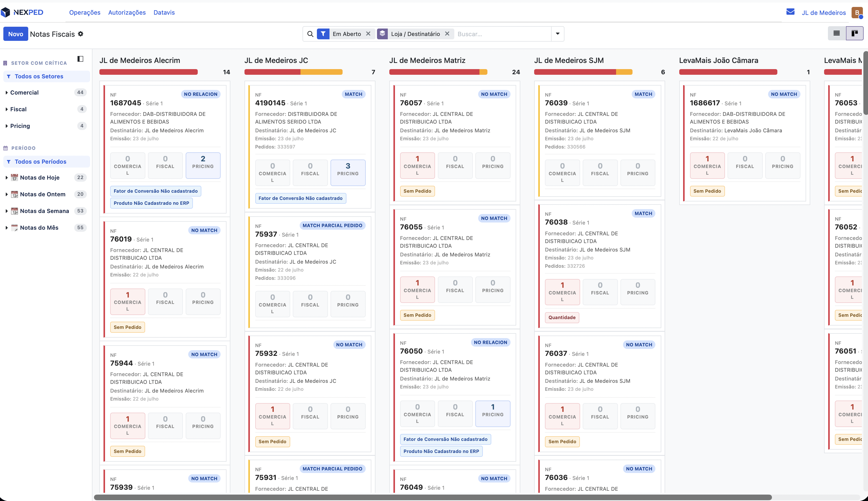
Task: Click the Período calendar icon
Action: 5,148
